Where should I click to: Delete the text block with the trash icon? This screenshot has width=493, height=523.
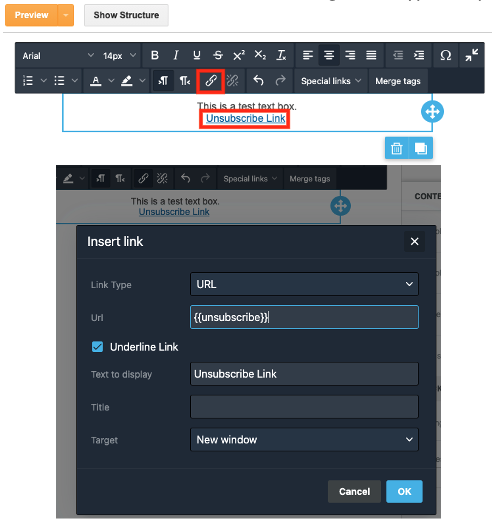(397, 148)
